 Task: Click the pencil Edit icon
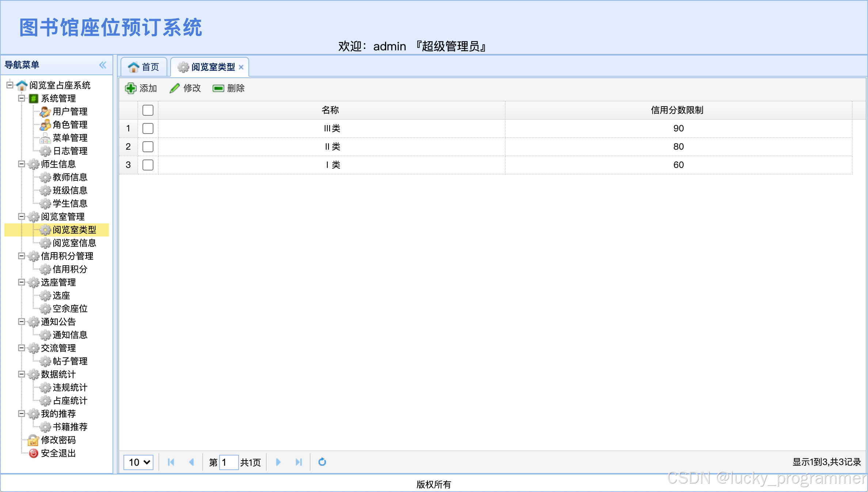point(175,88)
